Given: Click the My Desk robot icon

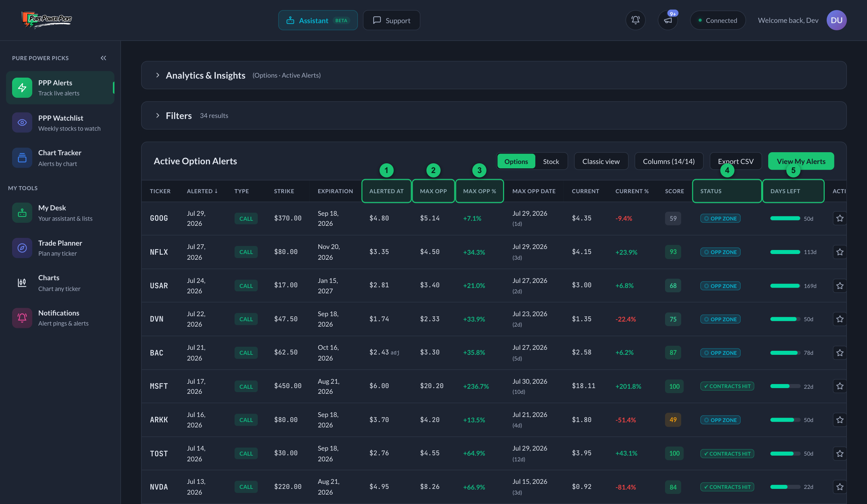Looking at the screenshot, I should coord(22,213).
